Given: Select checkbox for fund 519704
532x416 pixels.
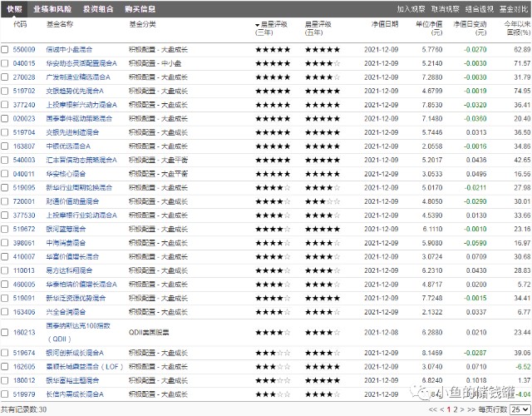Looking at the screenshot, I should point(4,132).
